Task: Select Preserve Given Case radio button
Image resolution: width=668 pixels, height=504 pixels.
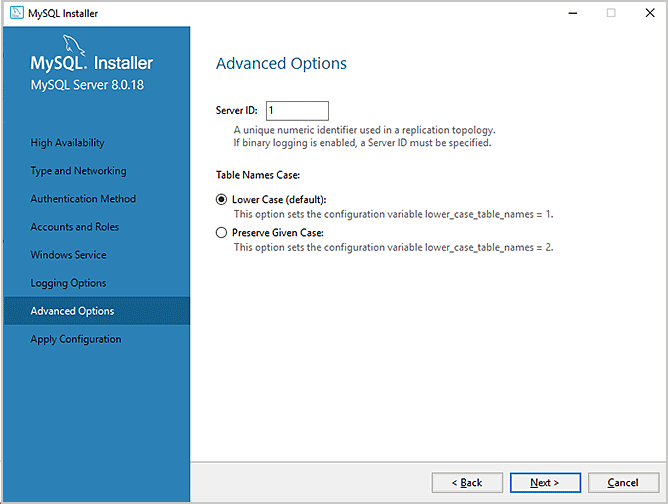Action: pos(221,233)
